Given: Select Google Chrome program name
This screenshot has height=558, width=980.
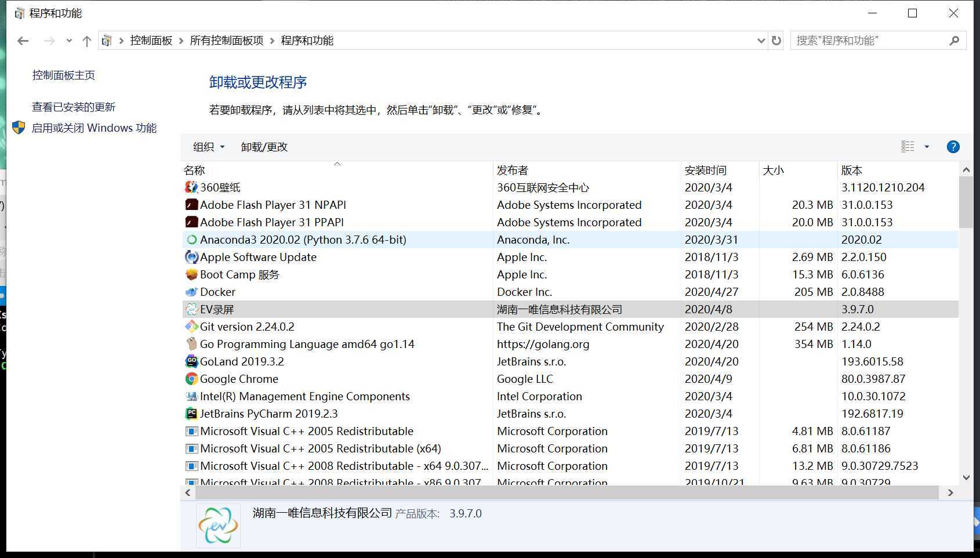Looking at the screenshot, I should (x=239, y=379).
